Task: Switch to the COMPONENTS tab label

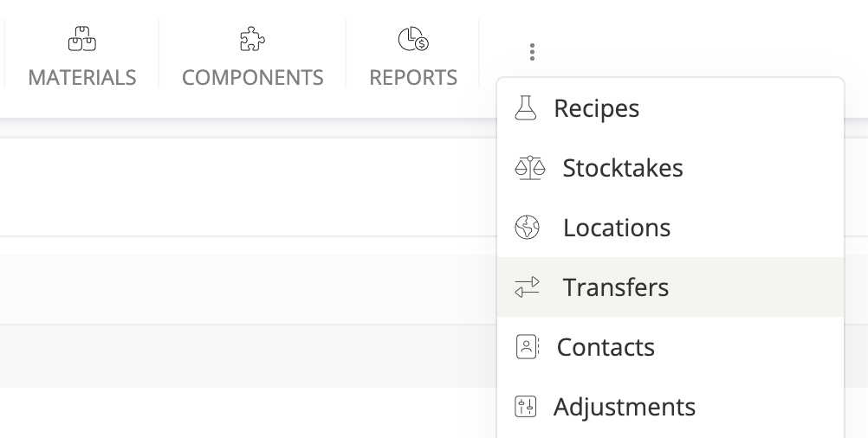Action: (x=253, y=78)
